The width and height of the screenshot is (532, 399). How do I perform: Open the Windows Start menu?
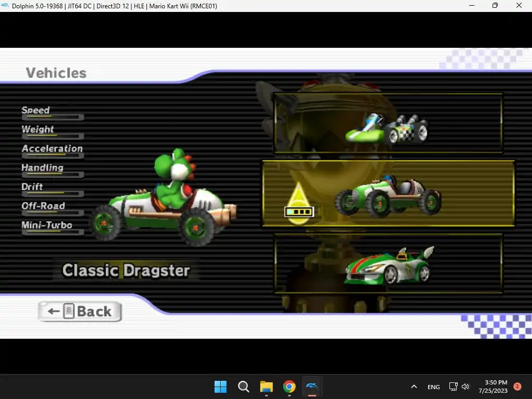click(220, 387)
